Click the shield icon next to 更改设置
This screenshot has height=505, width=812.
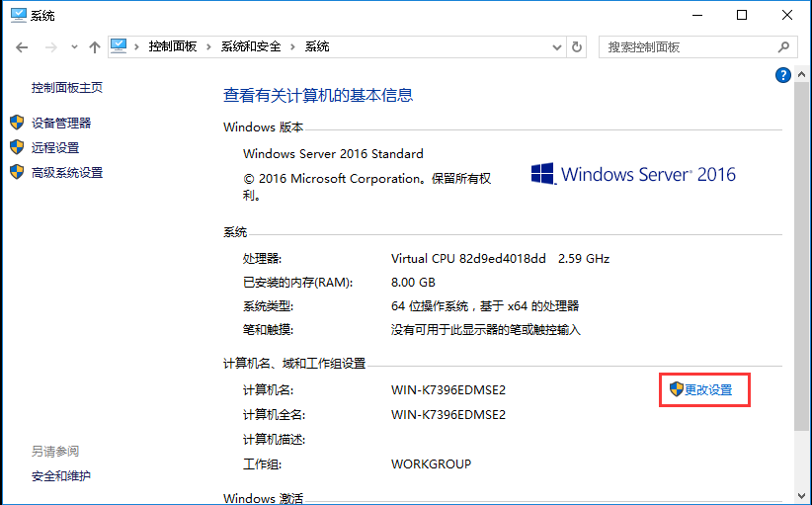pyautogui.click(x=677, y=389)
